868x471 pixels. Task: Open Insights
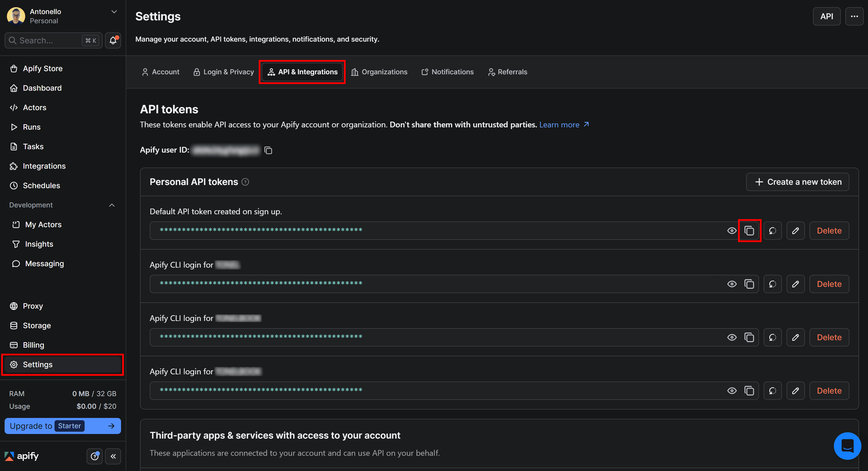click(x=63, y=244)
